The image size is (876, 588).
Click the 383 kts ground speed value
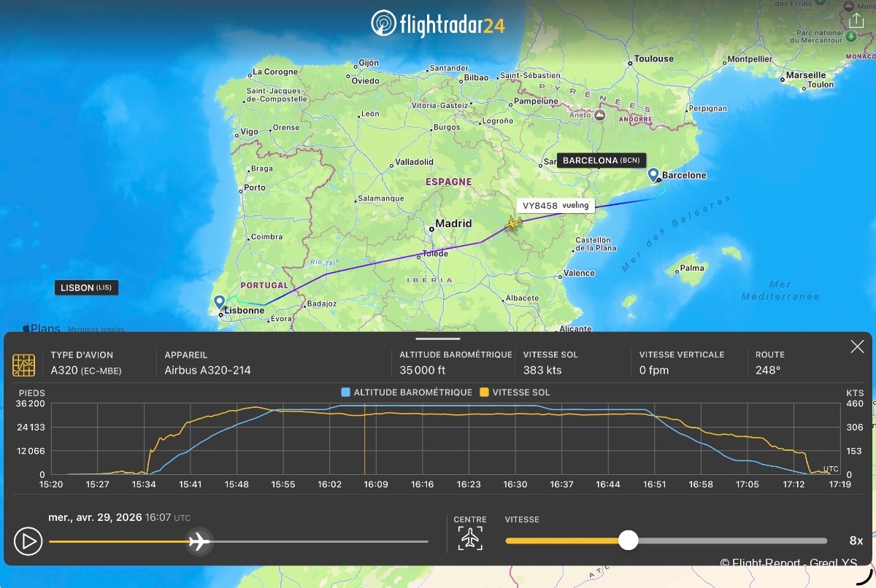[542, 371]
